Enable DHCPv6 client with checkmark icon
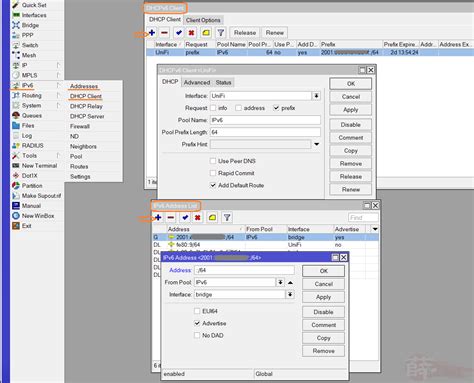 point(179,33)
